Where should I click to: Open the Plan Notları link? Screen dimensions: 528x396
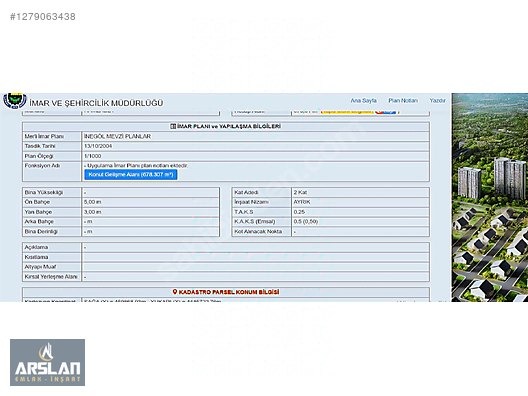click(x=403, y=100)
